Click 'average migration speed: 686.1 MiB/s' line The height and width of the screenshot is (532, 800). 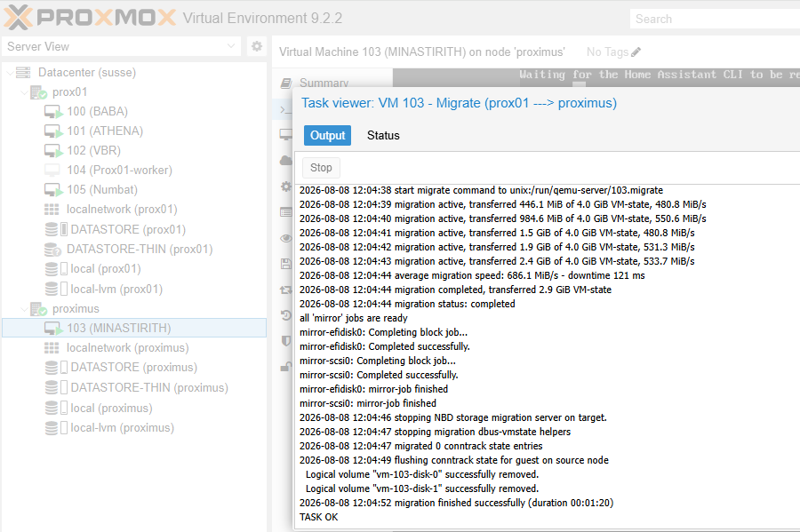472,275
